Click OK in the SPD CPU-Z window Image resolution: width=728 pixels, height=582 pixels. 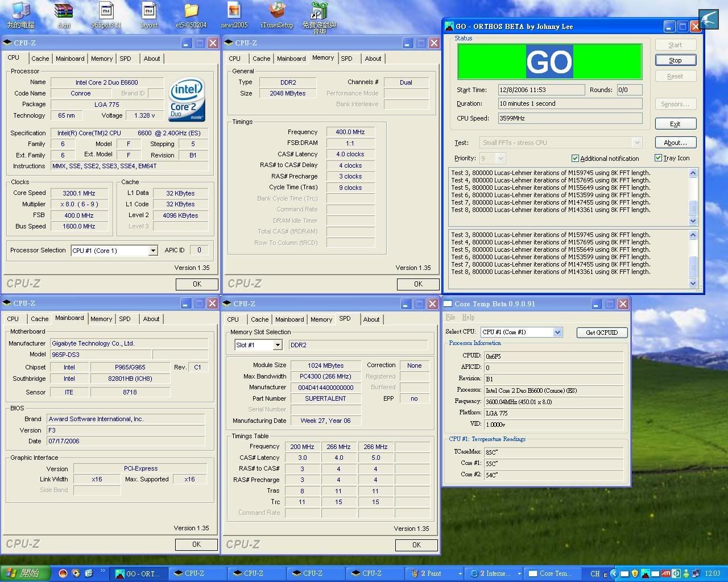416,545
